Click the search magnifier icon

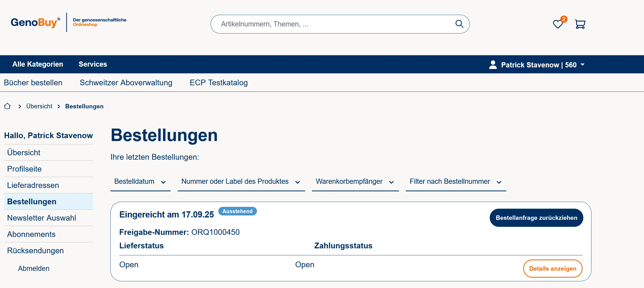[459, 24]
